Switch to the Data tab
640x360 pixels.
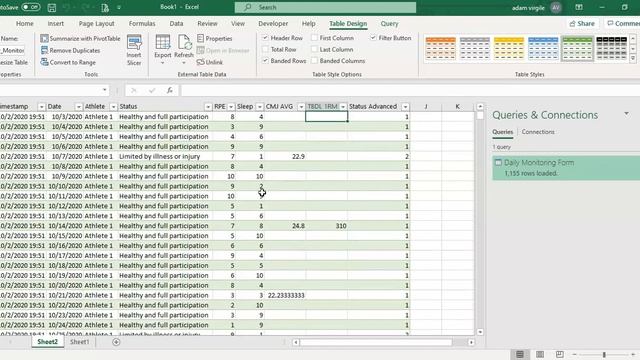(176, 24)
